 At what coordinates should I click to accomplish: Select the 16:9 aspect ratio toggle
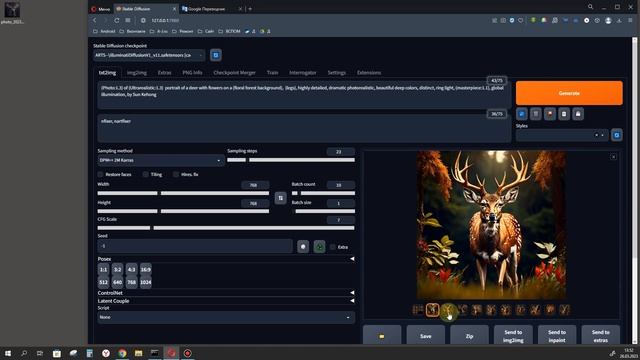(x=146, y=269)
